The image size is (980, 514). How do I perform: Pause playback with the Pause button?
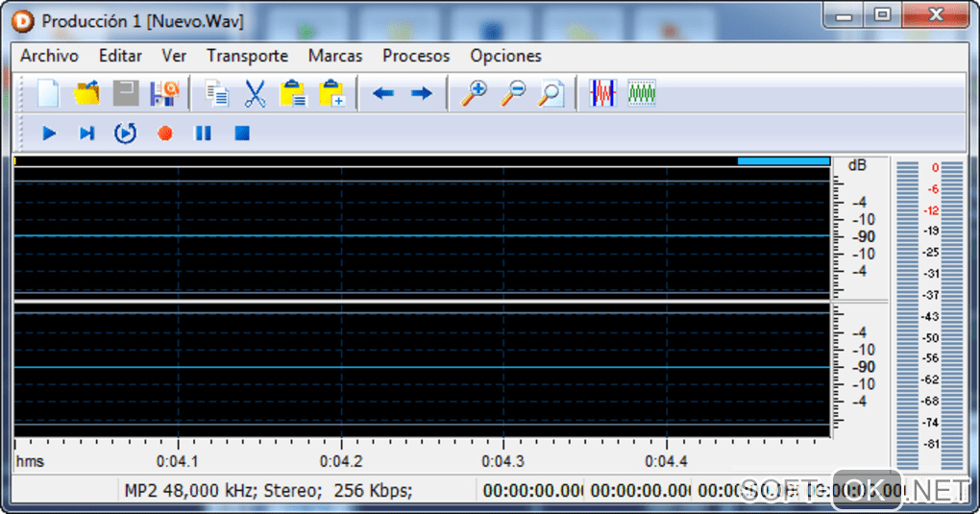pyautogui.click(x=203, y=134)
